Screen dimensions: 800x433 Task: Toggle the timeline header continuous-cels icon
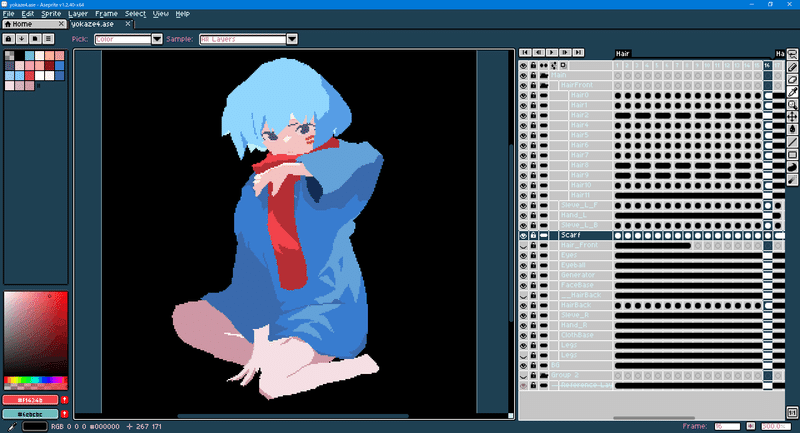coord(544,65)
